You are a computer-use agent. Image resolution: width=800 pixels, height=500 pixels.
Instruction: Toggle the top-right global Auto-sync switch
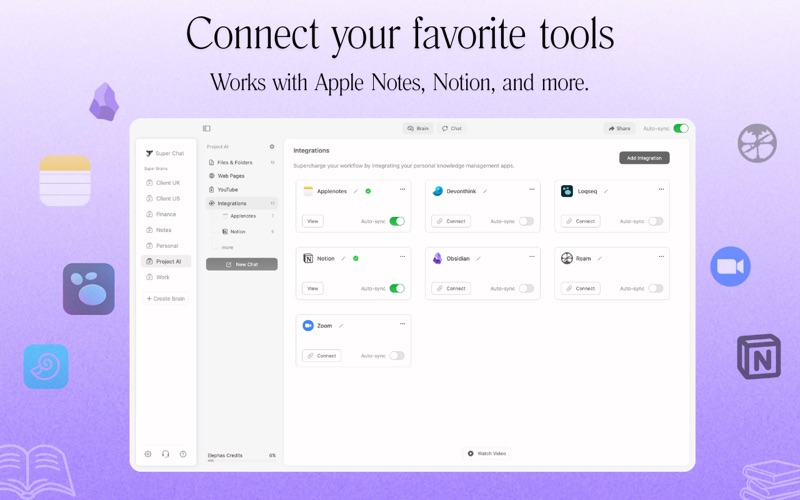coord(681,129)
